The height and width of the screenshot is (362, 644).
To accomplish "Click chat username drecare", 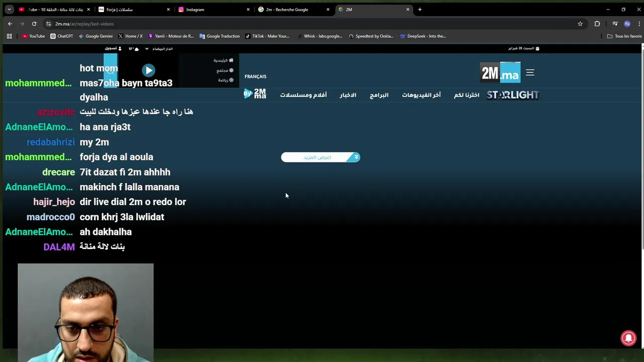I will pos(58,172).
